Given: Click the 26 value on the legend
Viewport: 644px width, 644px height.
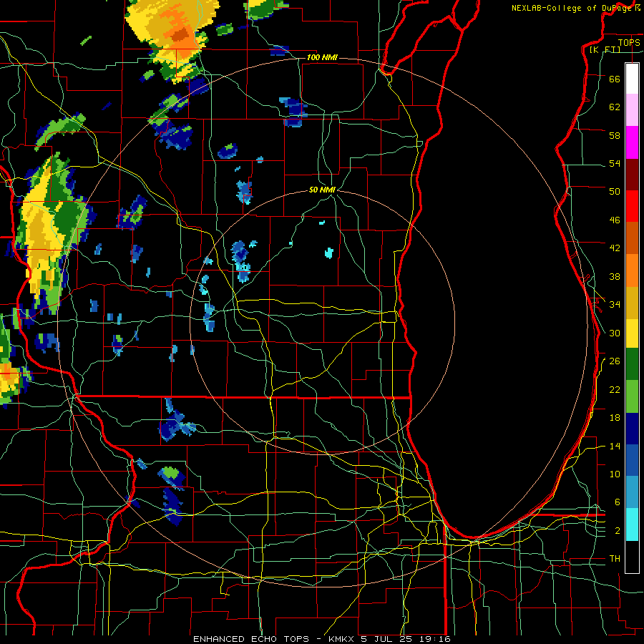Looking at the screenshot, I should [x=615, y=361].
